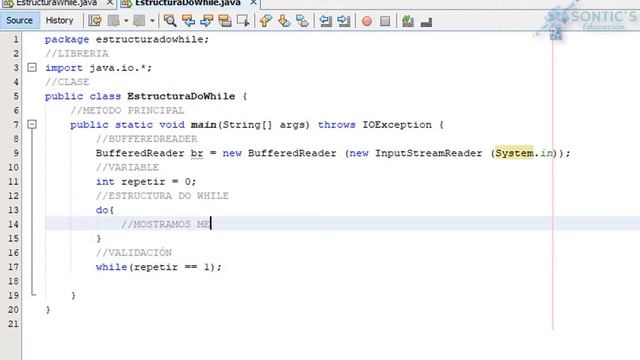
Task: Click '//MOSTRAMOS ME' comment on line 14
Action: point(165,224)
